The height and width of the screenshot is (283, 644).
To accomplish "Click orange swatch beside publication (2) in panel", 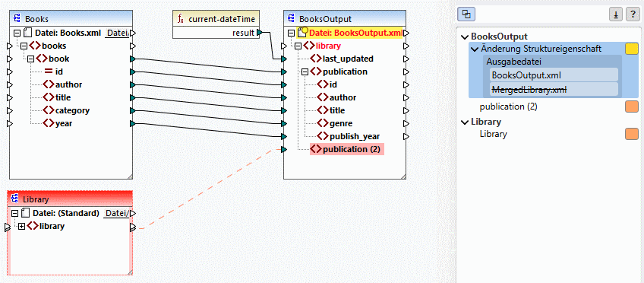I will click(632, 107).
